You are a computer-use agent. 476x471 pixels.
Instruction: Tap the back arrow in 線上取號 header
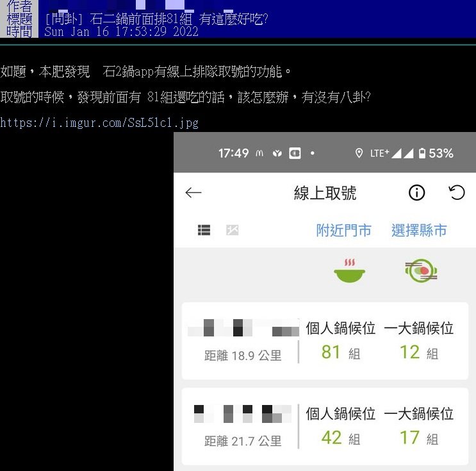193,192
